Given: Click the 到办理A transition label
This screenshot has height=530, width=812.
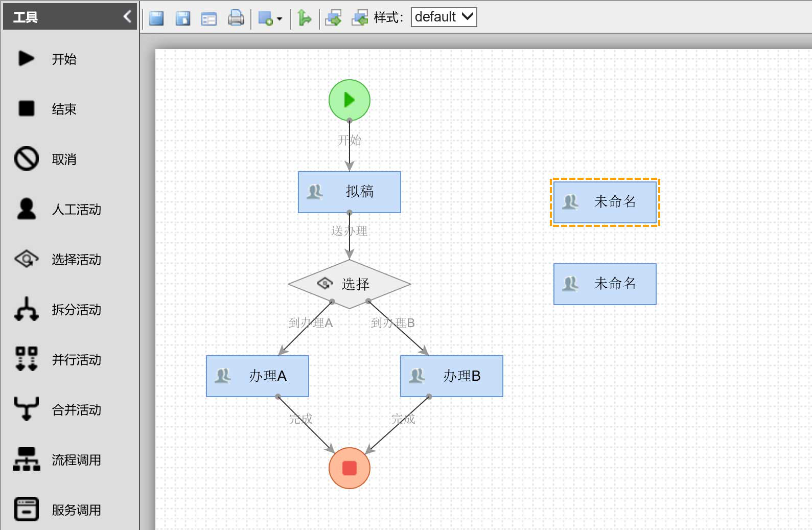Looking at the screenshot, I should point(311,323).
